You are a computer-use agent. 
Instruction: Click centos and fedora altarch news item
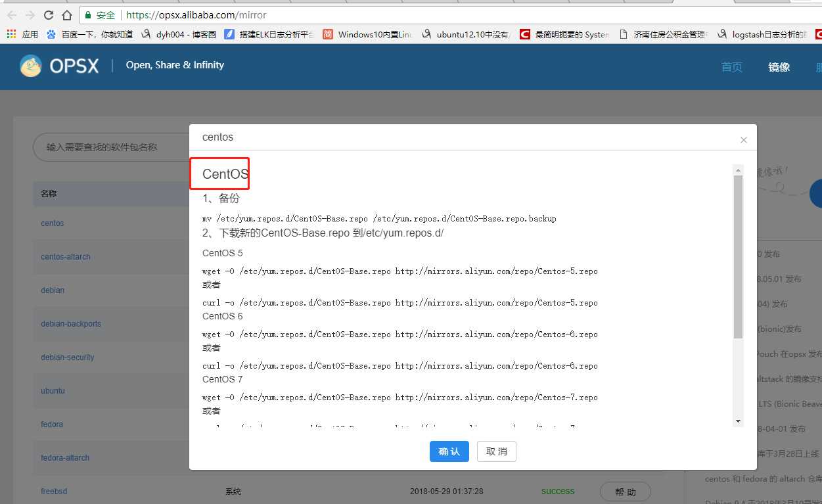pyautogui.click(x=763, y=479)
